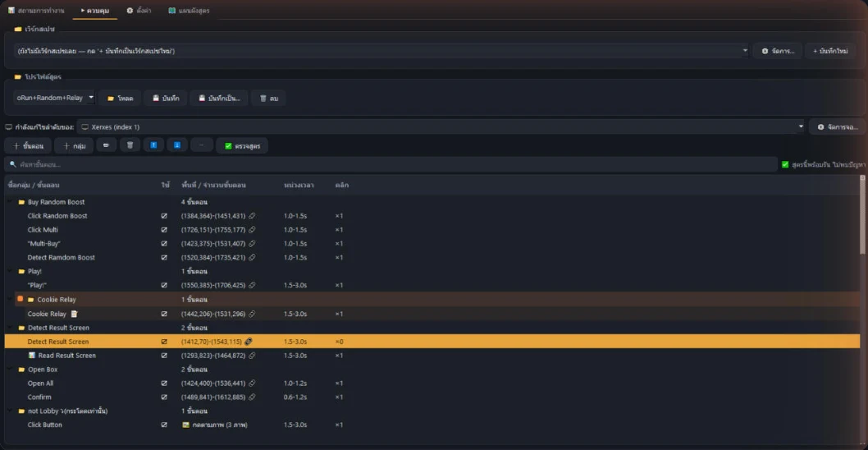The height and width of the screenshot is (450, 868).
Task: Toggle the enable checkbox for Cookie Relay step
Action: 164,314
